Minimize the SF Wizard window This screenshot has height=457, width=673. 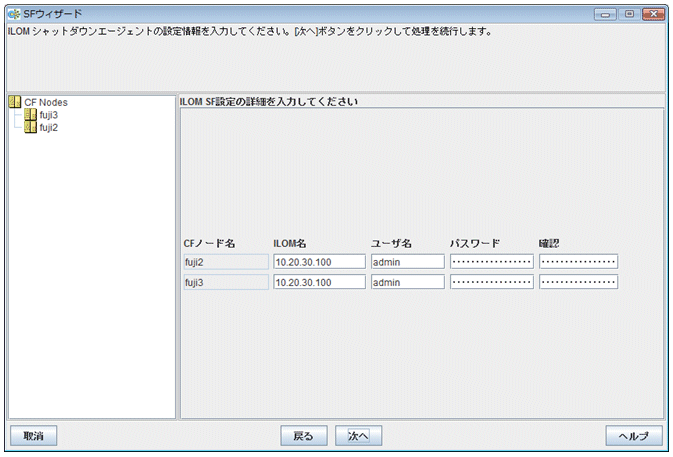click(606, 15)
